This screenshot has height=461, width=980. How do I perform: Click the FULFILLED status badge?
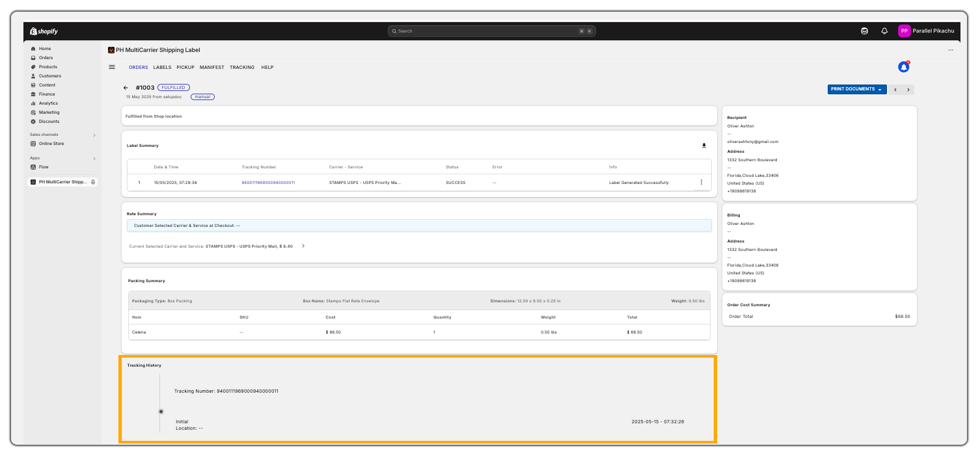tap(173, 87)
